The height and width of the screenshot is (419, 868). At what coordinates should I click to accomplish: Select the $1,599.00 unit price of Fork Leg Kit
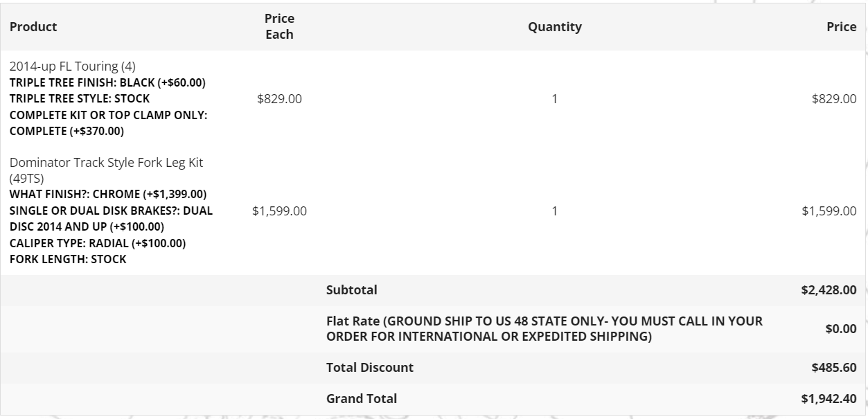click(279, 211)
